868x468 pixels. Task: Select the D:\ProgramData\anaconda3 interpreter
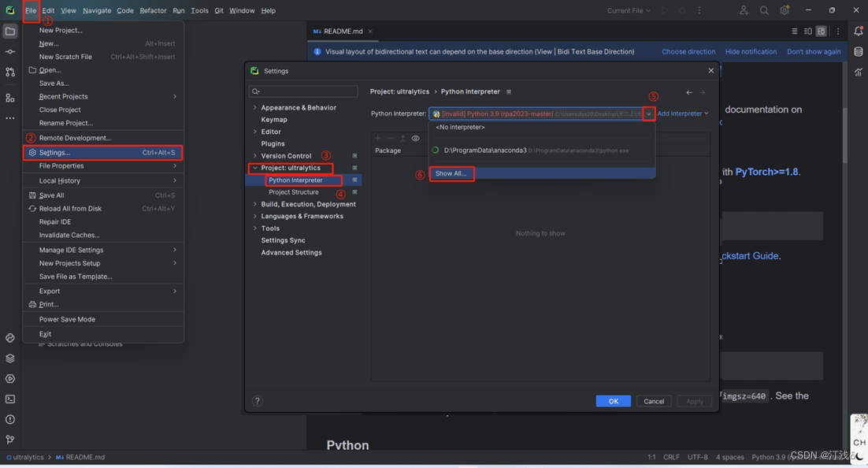[x=542, y=150]
